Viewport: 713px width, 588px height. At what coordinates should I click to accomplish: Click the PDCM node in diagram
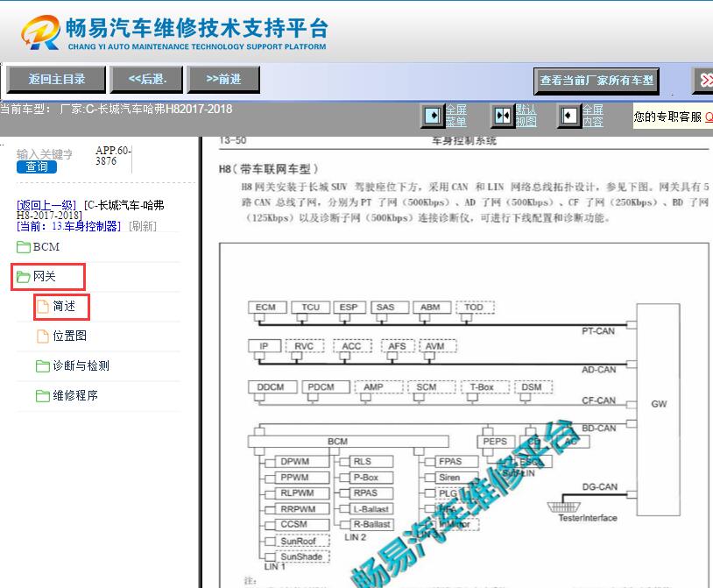point(326,387)
